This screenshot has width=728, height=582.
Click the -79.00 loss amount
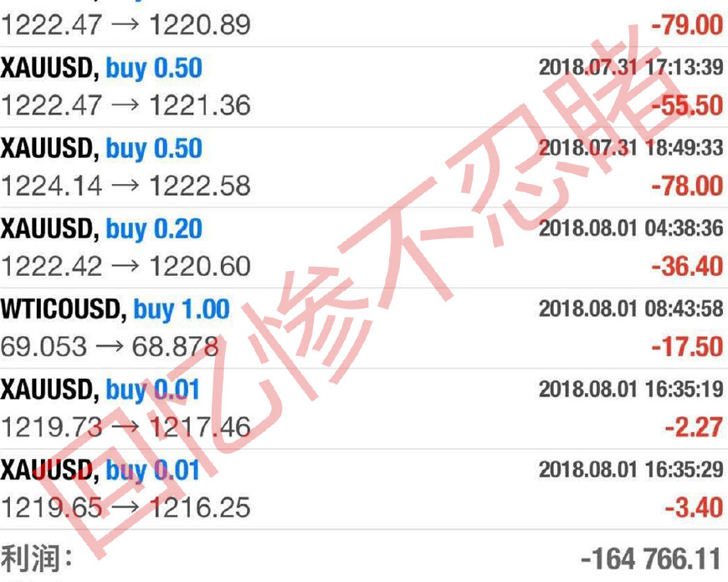click(687, 24)
